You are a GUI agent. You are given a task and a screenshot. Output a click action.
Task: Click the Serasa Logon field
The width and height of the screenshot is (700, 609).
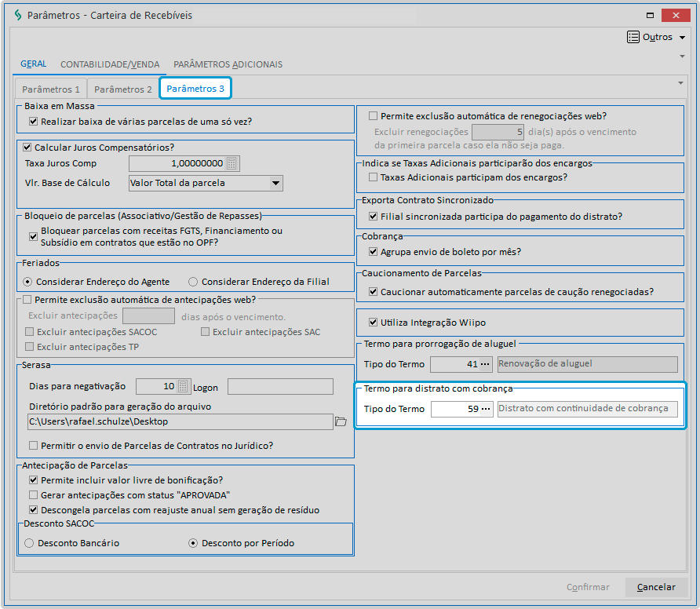tap(280, 386)
